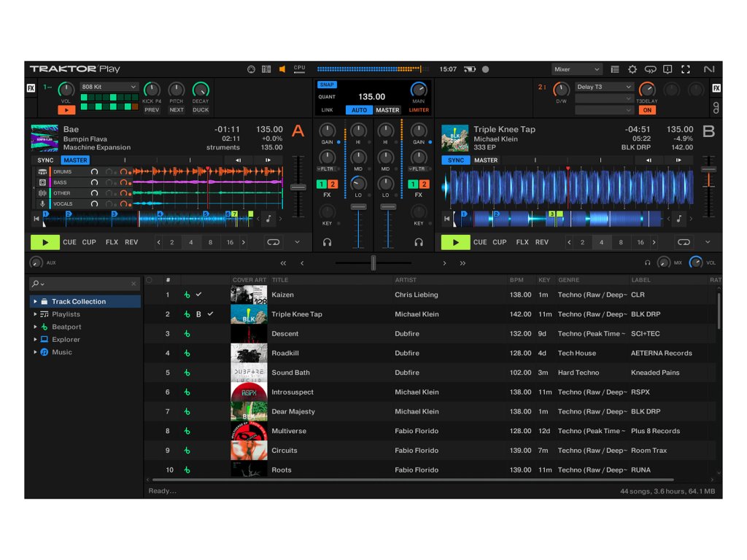Click the loop icon on Deck B
Image resolution: width=747 pixels, height=560 pixels.
[x=684, y=242]
